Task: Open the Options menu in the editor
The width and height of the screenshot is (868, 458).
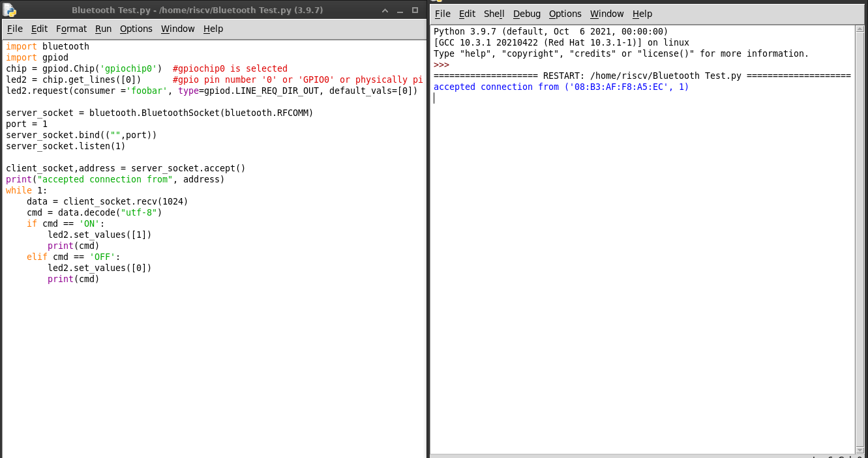Action: pos(136,29)
